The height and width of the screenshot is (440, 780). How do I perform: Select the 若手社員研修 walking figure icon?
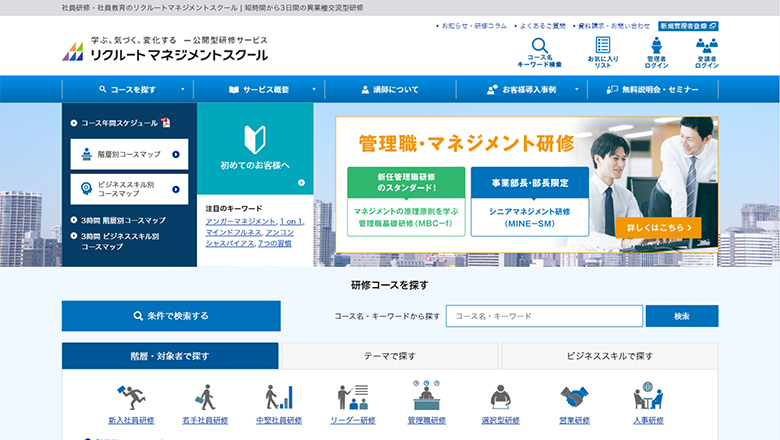pos(205,397)
